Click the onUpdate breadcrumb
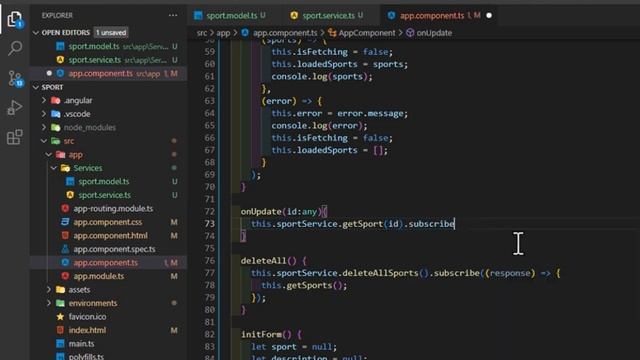640x360 pixels. 429,33
